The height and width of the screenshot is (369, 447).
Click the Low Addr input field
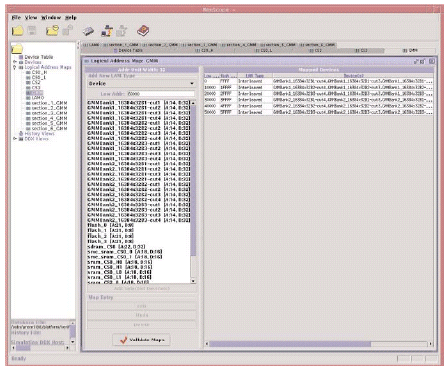coord(161,94)
